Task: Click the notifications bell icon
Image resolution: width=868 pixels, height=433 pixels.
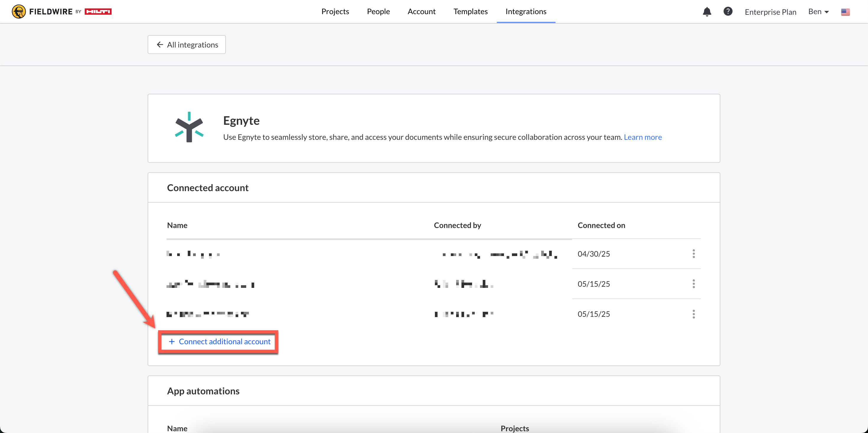Action: (707, 12)
